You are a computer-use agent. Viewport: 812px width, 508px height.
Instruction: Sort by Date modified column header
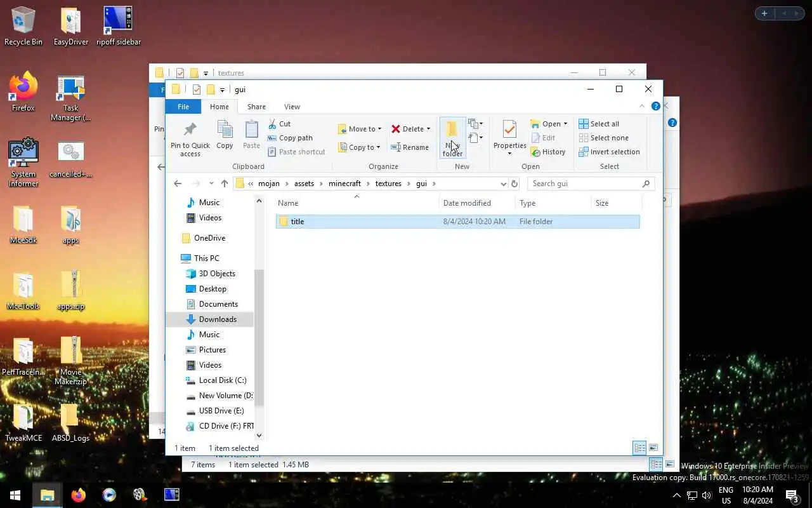coord(477,203)
